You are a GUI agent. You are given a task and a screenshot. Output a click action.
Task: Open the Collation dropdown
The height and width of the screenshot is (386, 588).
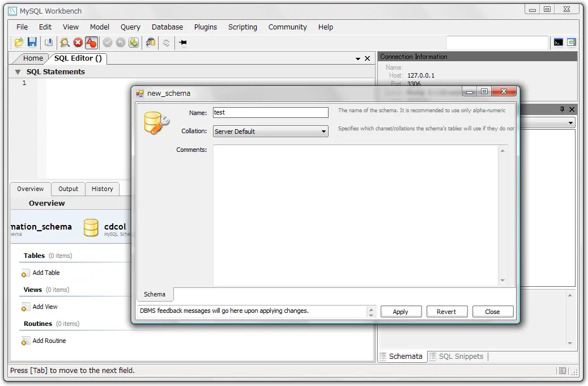(x=271, y=132)
